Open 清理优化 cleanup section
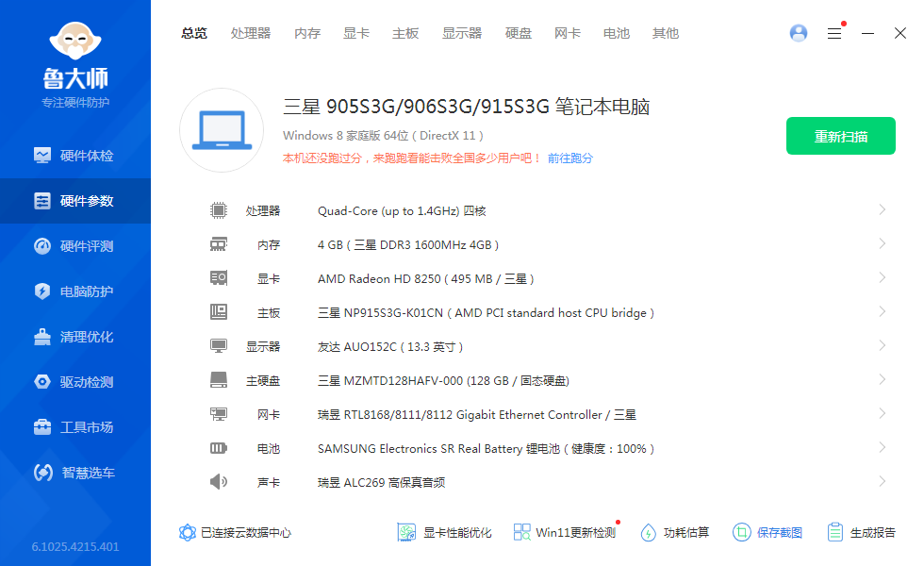Image resolution: width=924 pixels, height=566 pixels. [74, 338]
